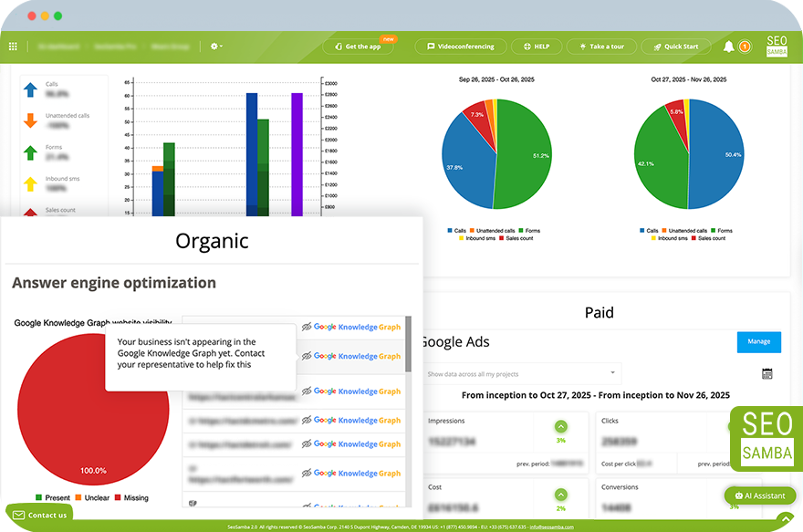This screenshot has width=803, height=532.
Task: Click the large SEO Samba badge logo
Action: [x=766, y=438]
